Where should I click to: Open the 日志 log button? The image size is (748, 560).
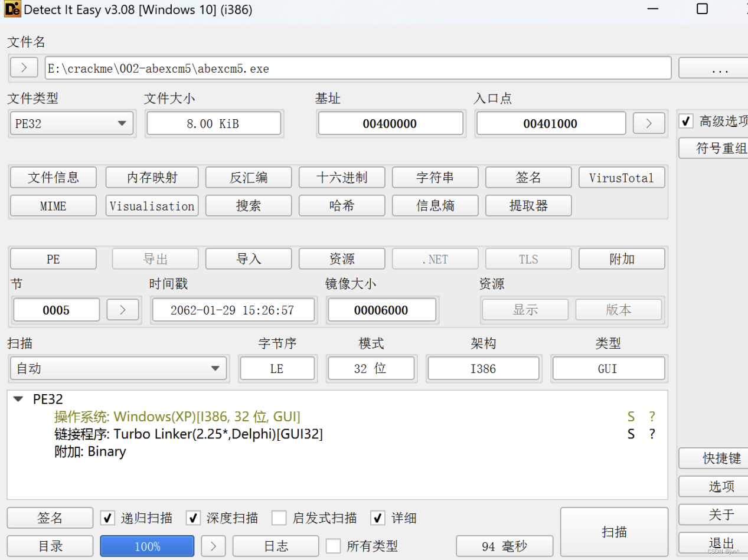(x=276, y=546)
